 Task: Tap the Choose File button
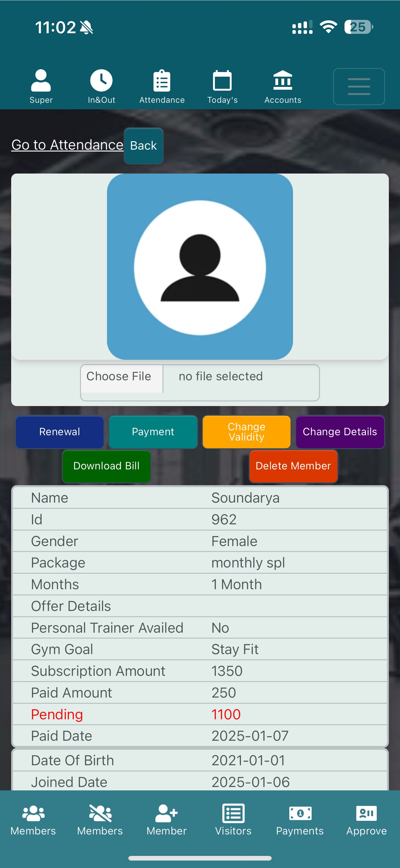pyautogui.click(x=122, y=378)
